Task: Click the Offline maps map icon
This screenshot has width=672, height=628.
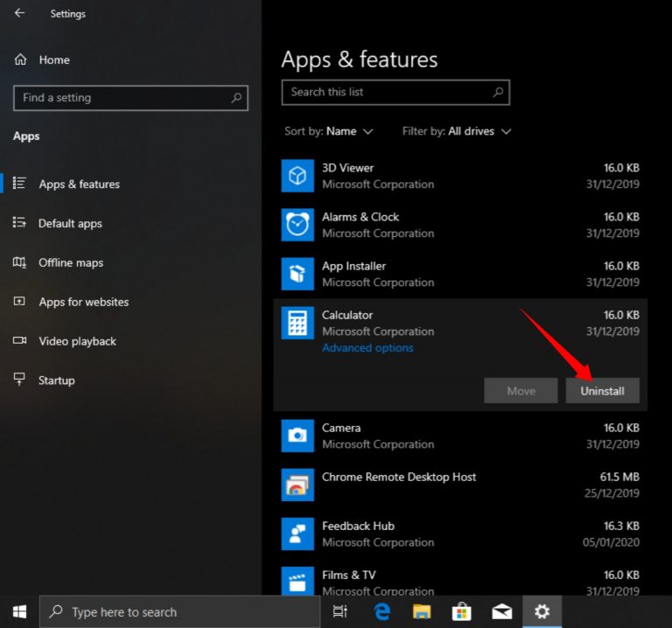Action: (x=19, y=262)
